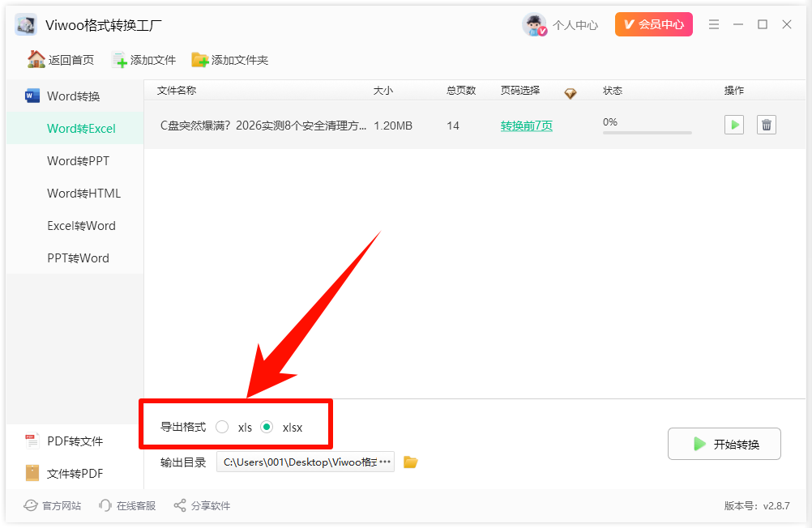
Task: Return to home via 返回首页
Action: (x=61, y=60)
